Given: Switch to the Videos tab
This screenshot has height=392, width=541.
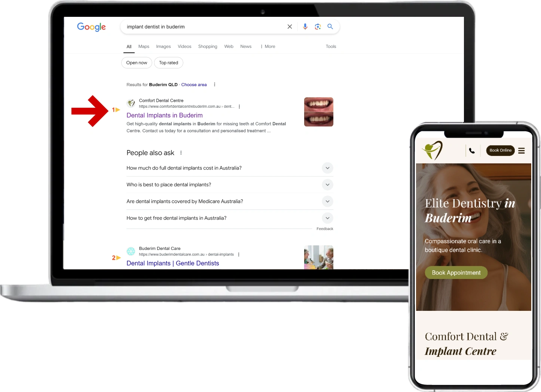Looking at the screenshot, I should point(184,46).
